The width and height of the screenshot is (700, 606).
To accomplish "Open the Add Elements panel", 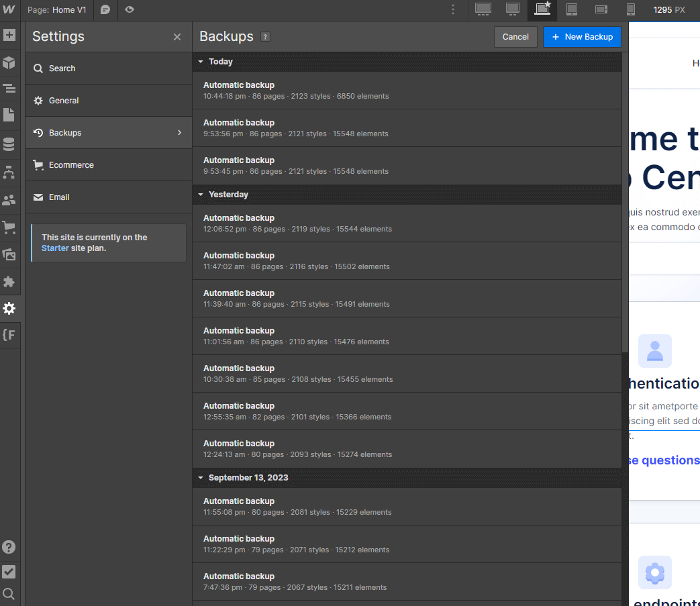I will [9, 34].
